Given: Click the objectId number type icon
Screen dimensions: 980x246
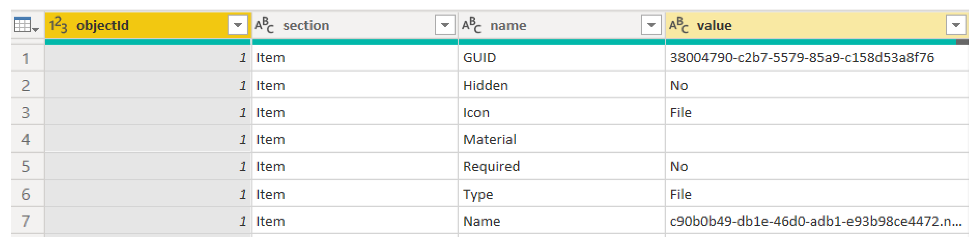Looking at the screenshot, I should pyautogui.click(x=58, y=25).
